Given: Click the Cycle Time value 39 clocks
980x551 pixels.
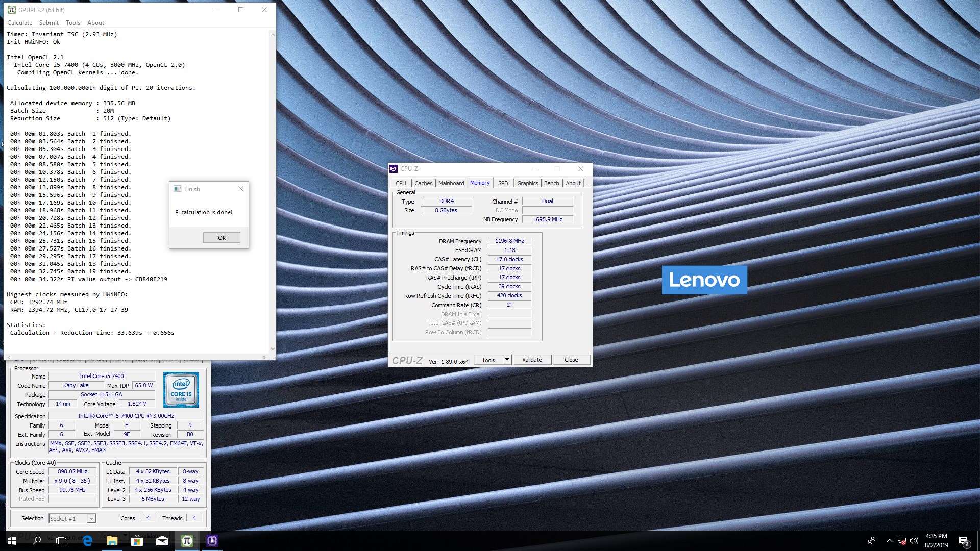Looking at the screenshot, I should pyautogui.click(x=509, y=286).
